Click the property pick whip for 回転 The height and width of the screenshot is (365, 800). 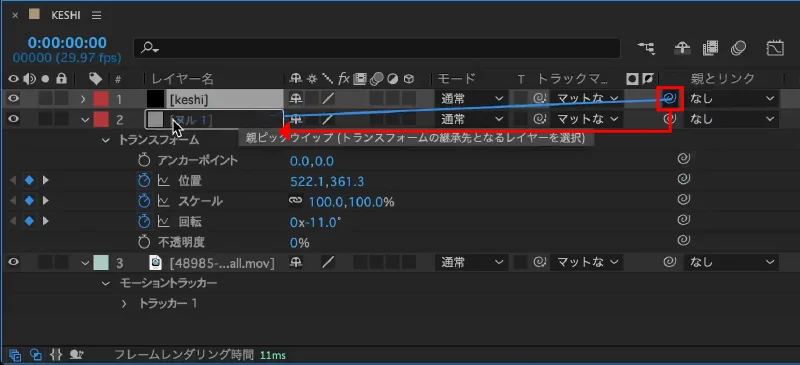coord(684,220)
